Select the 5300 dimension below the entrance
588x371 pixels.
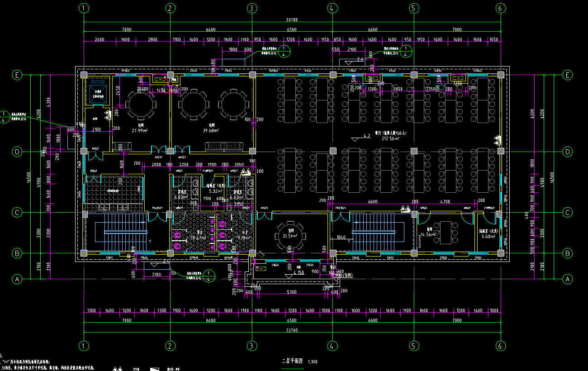(x=291, y=292)
